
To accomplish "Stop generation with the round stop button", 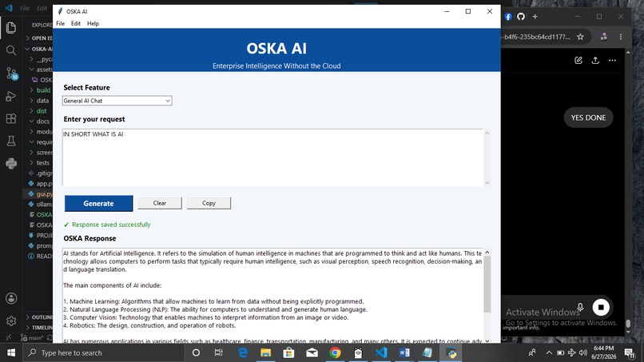I will click(601, 307).
